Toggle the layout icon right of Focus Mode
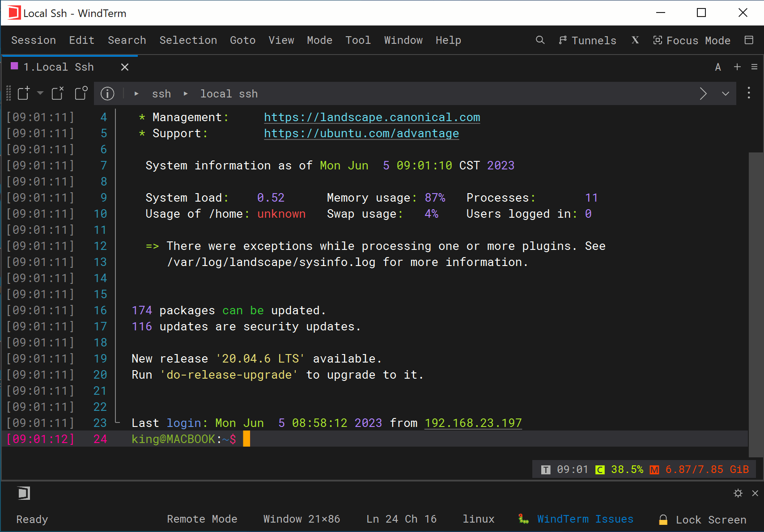The width and height of the screenshot is (764, 532). tap(749, 40)
